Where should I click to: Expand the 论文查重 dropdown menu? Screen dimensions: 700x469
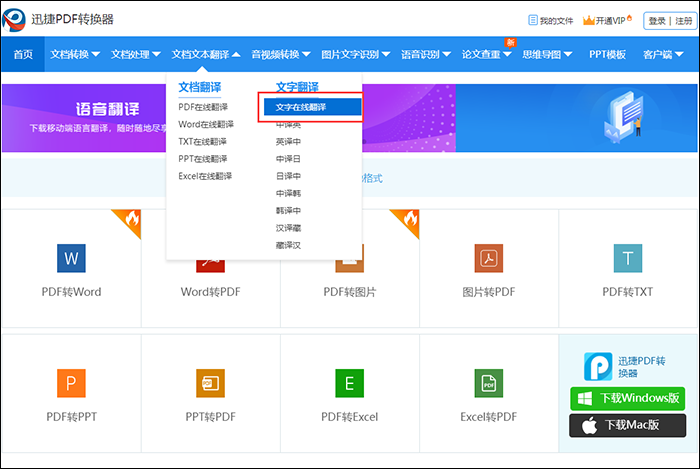pos(487,54)
